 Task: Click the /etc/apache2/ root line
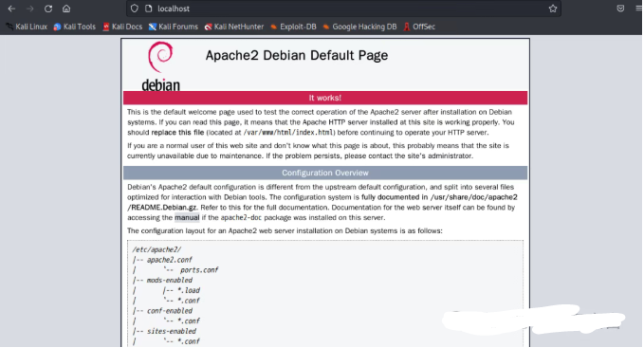tap(156, 249)
